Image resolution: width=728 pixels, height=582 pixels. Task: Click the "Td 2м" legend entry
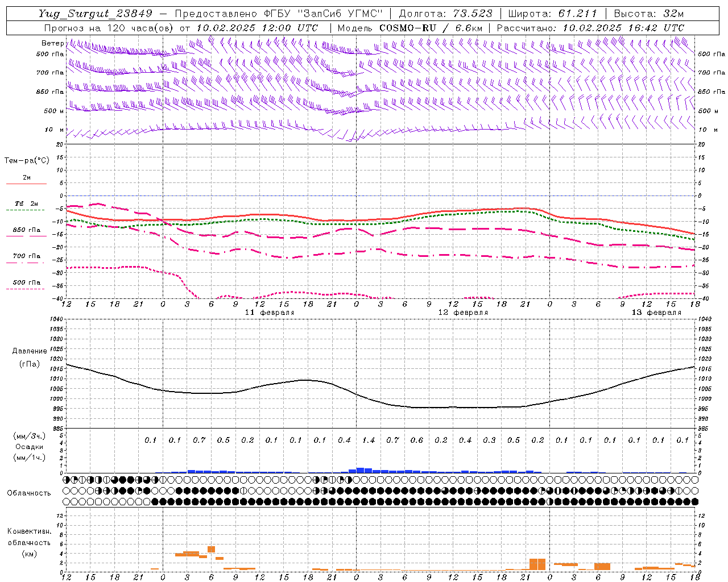(x=26, y=203)
